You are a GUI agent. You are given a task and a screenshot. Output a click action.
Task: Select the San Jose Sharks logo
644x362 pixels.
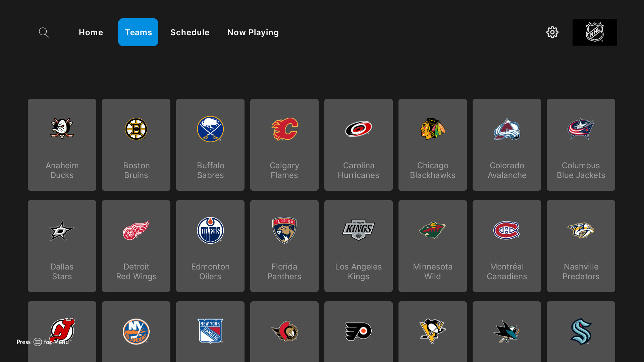click(x=506, y=331)
